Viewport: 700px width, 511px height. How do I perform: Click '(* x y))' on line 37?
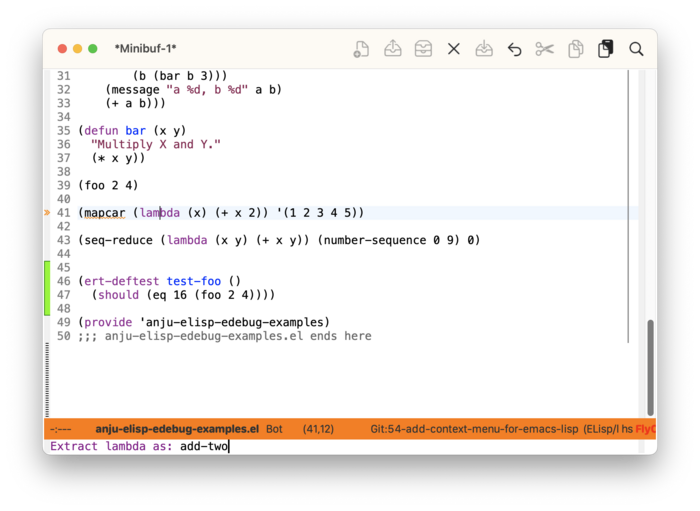point(118,158)
